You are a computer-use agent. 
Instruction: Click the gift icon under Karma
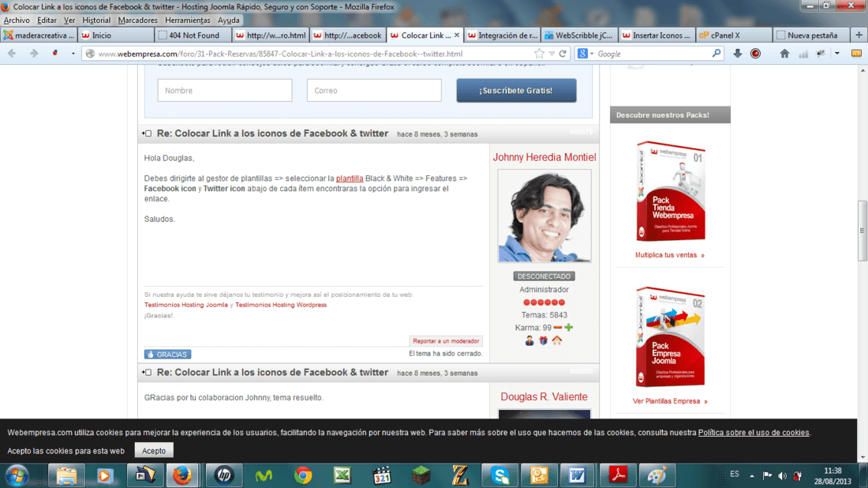543,340
